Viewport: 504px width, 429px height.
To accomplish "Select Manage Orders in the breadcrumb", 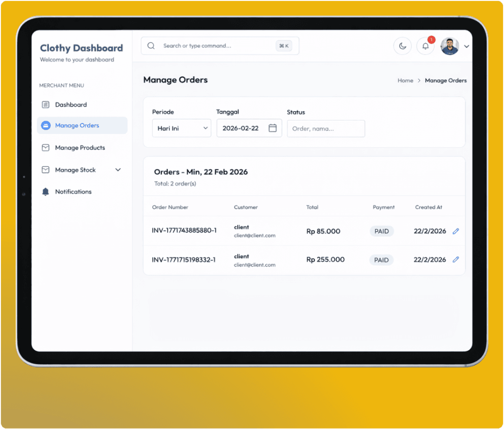I will click(445, 80).
